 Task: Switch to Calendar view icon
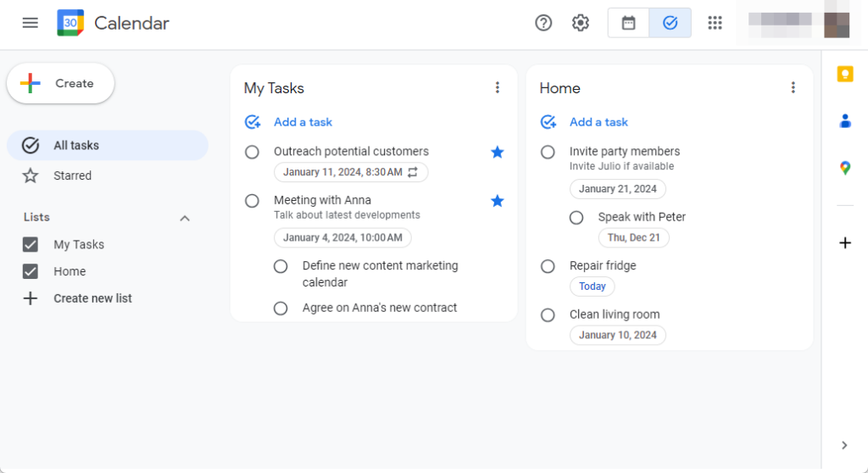point(629,23)
